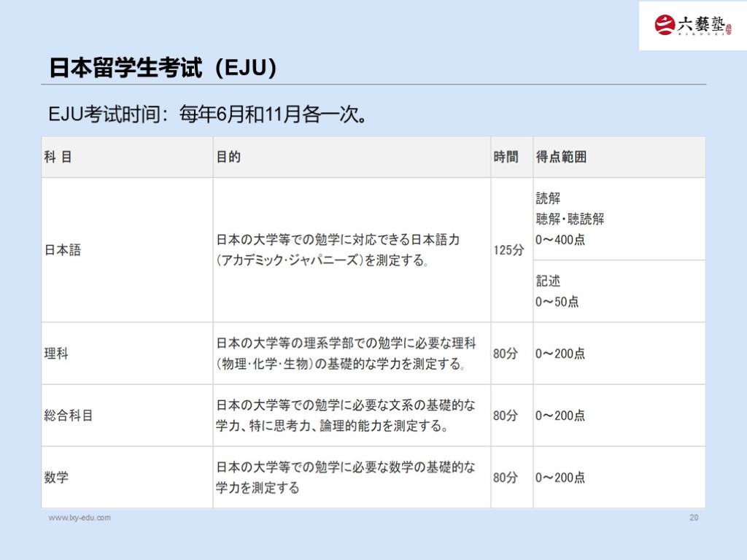The image size is (747, 560).
Task: Click the 得点範囲 column header
Action: pos(562,157)
